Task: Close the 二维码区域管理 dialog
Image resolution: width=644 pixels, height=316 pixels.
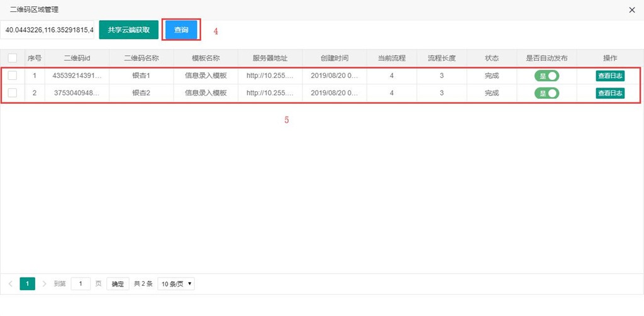Action: [x=632, y=10]
